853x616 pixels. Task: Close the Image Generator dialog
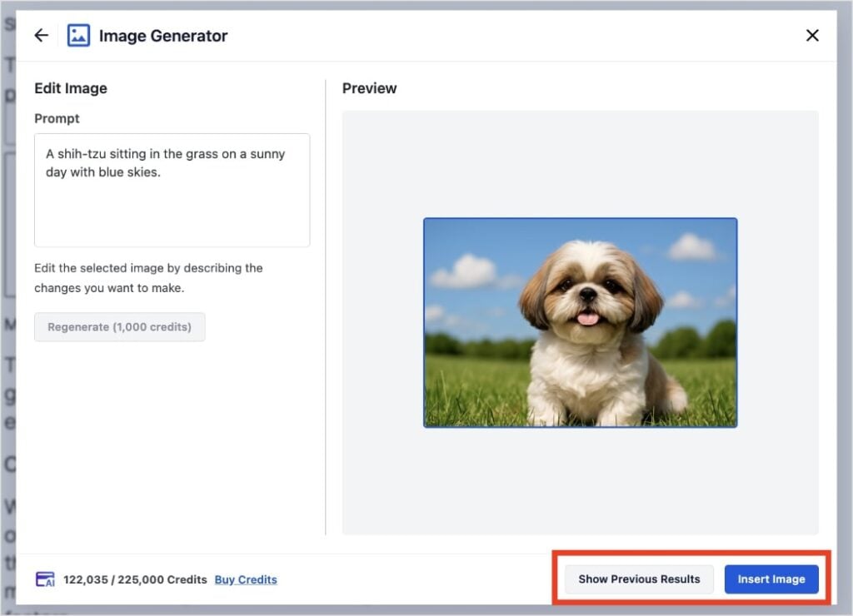tap(812, 36)
